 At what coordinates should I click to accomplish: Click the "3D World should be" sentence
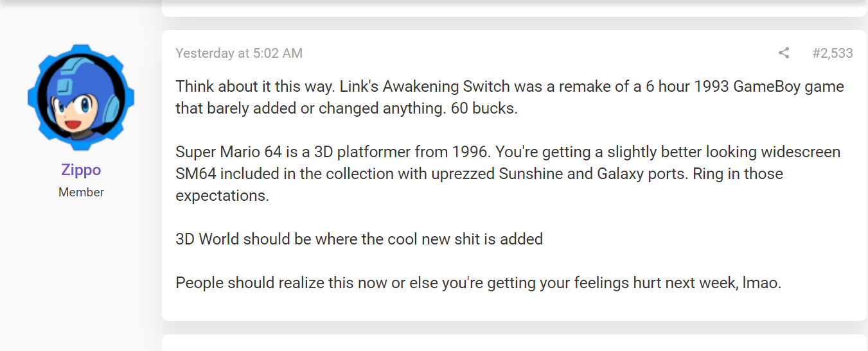coord(359,239)
